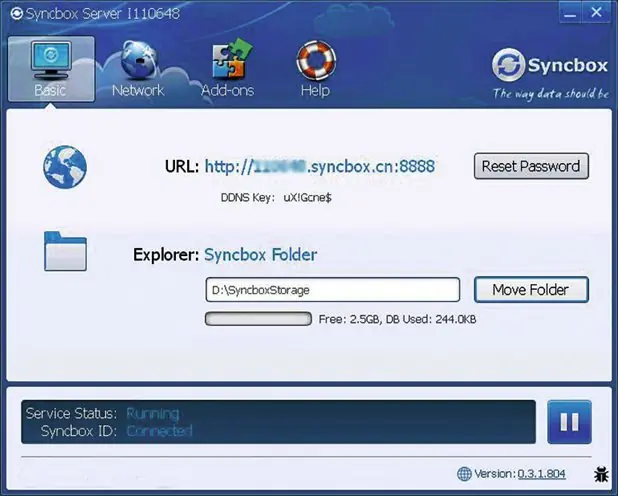Click the storage usage progress bar
Image resolution: width=618 pixels, height=496 pixels.
(x=258, y=319)
